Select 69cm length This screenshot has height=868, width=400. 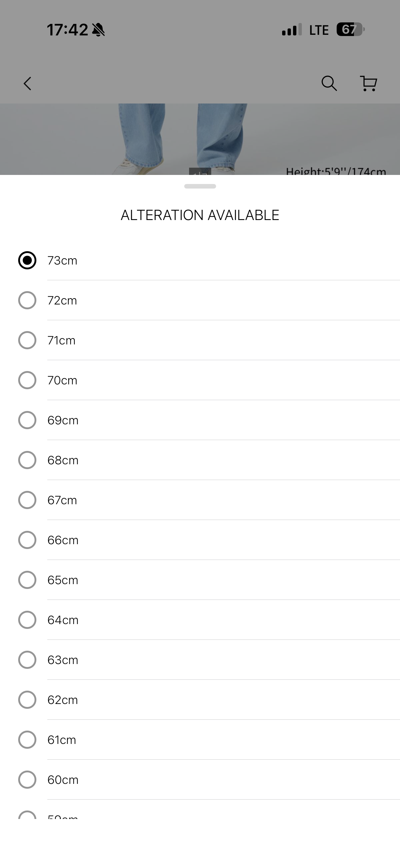[27, 420]
